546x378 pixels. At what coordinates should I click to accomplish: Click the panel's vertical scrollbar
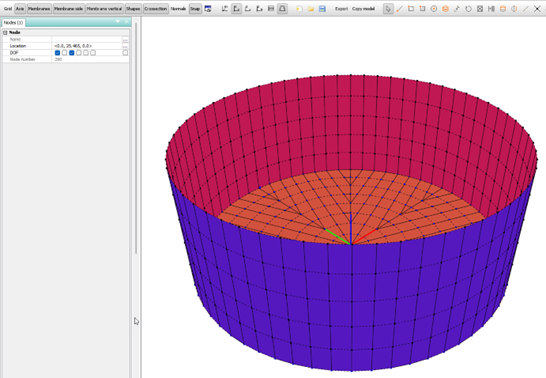click(x=136, y=138)
